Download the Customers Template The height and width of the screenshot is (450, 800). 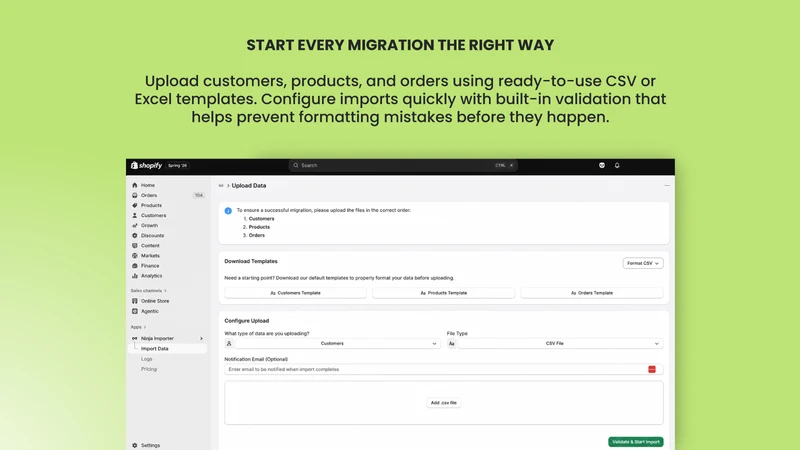click(295, 293)
